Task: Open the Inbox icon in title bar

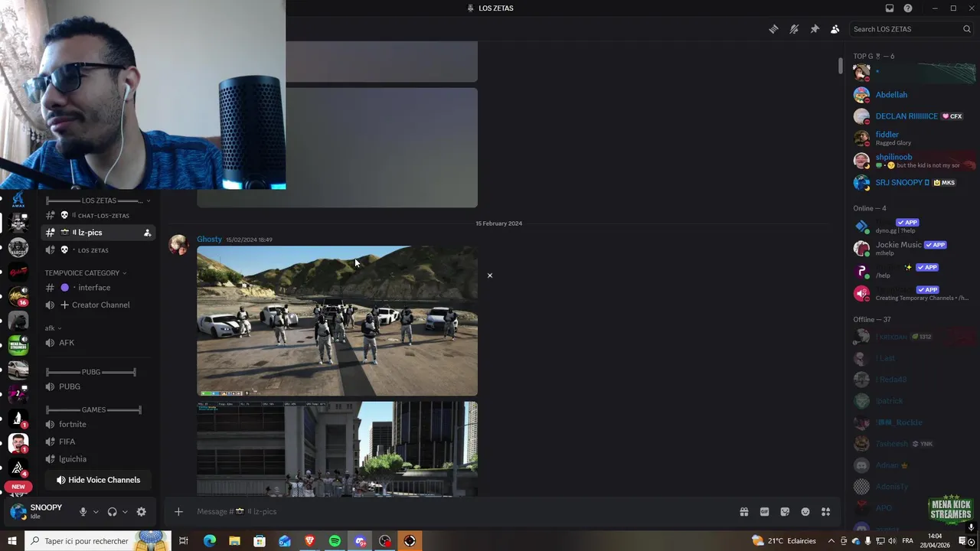Action: pos(890,8)
